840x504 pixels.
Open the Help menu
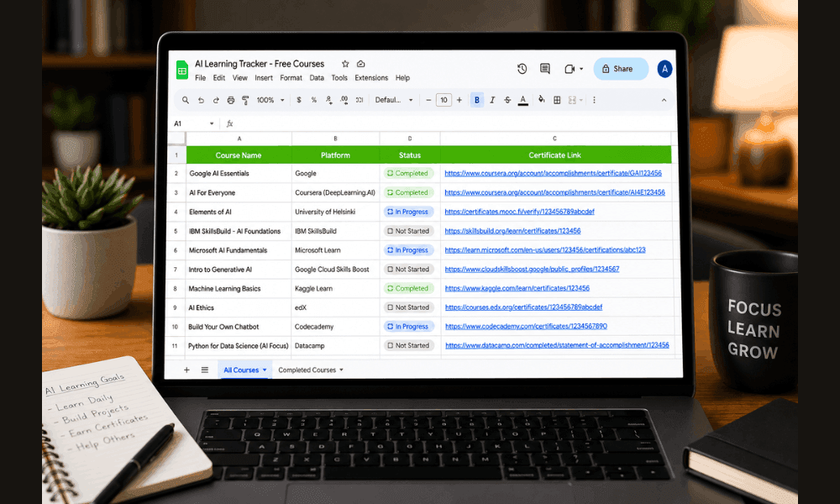[402, 78]
